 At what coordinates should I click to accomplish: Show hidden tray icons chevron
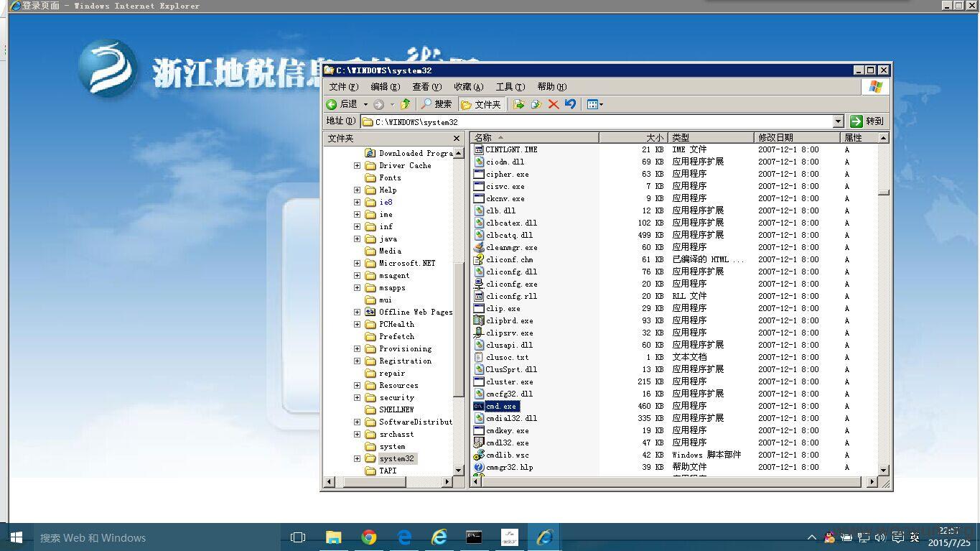pos(812,537)
